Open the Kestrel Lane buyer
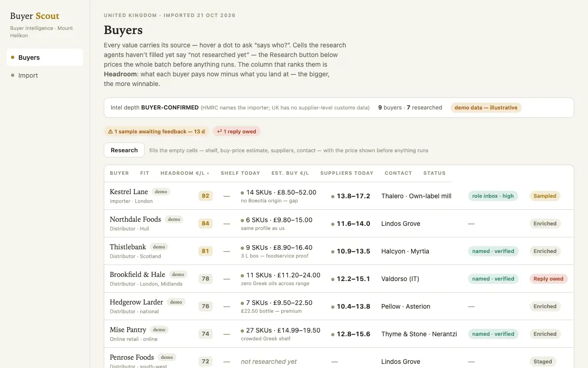 click(x=129, y=192)
